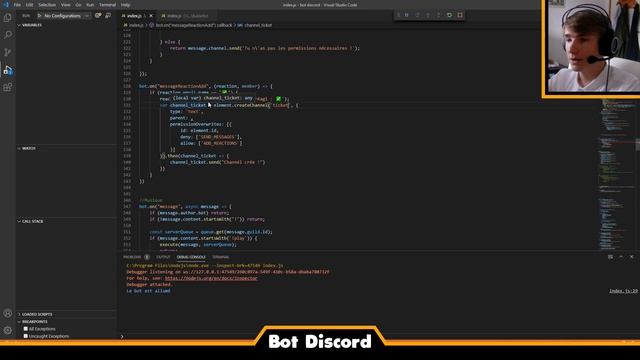Screen dimensions: 640x360
Task: Open the Debug Console icon in the Run header
Action: (108, 16)
